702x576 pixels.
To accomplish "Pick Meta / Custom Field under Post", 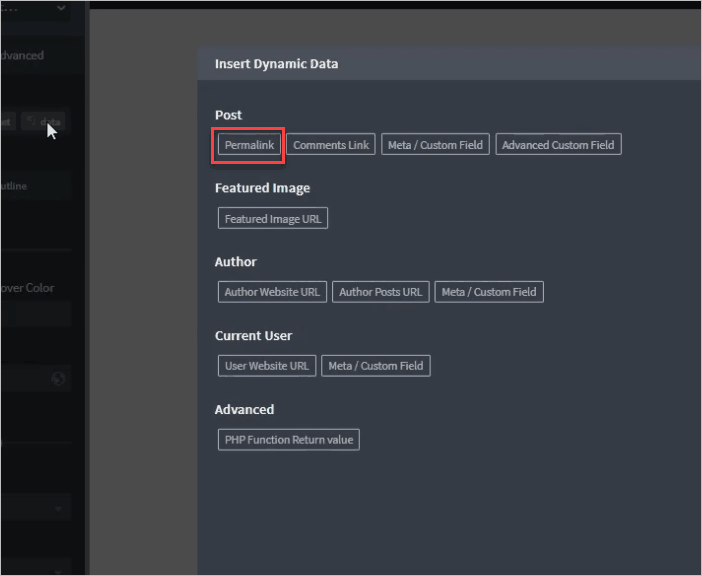I will (435, 145).
